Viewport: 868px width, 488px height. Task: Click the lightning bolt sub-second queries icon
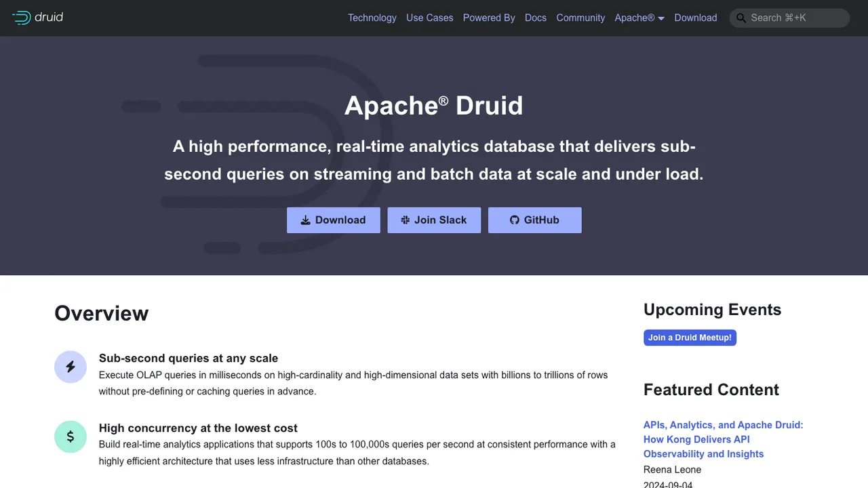(71, 367)
